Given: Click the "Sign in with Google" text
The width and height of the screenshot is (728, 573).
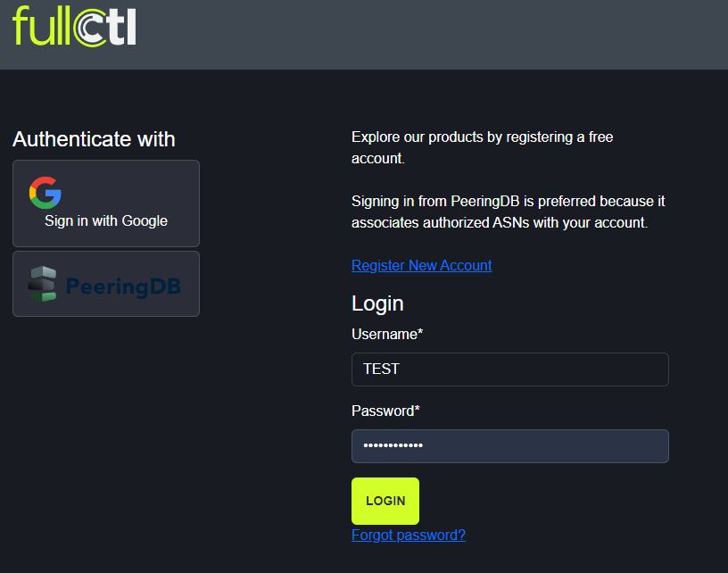Looking at the screenshot, I should click(106, 221).
